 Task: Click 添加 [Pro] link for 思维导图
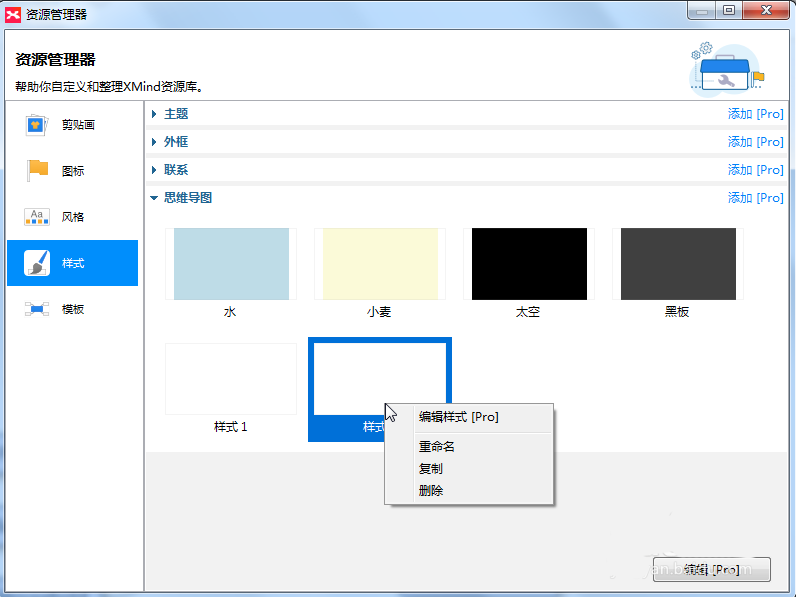[x=755, y=198]
